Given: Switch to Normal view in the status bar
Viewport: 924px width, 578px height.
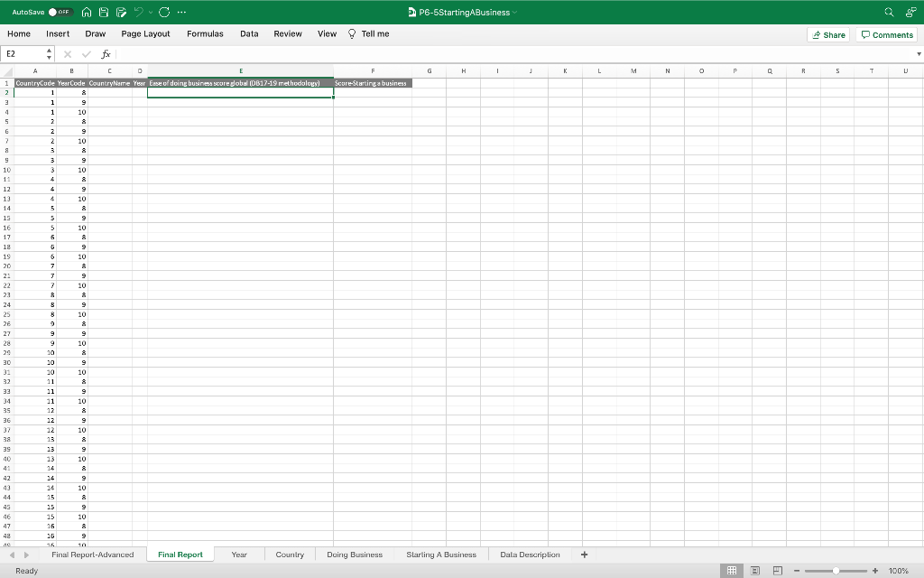Looking at the screenshot, I should [x=732, y=570].
